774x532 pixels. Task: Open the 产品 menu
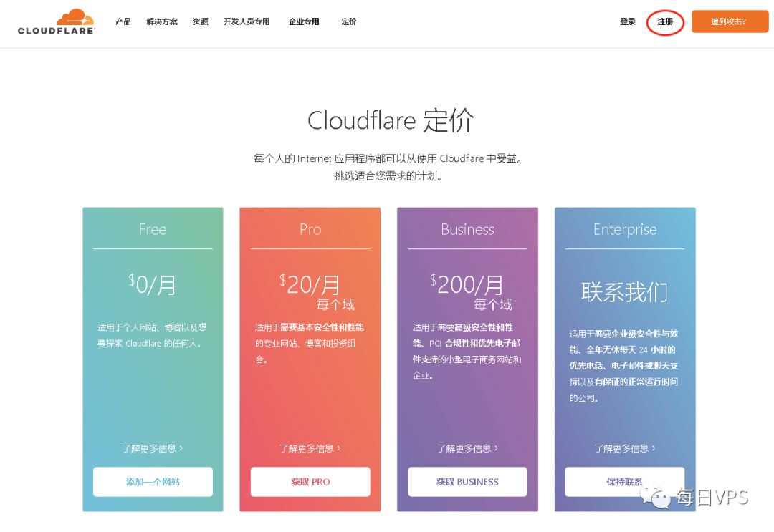point(123,22)
